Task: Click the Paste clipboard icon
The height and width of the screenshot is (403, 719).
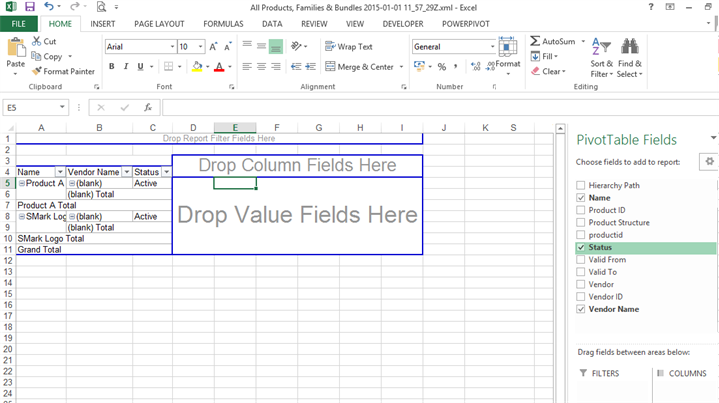Action: (x=16, y=48)
